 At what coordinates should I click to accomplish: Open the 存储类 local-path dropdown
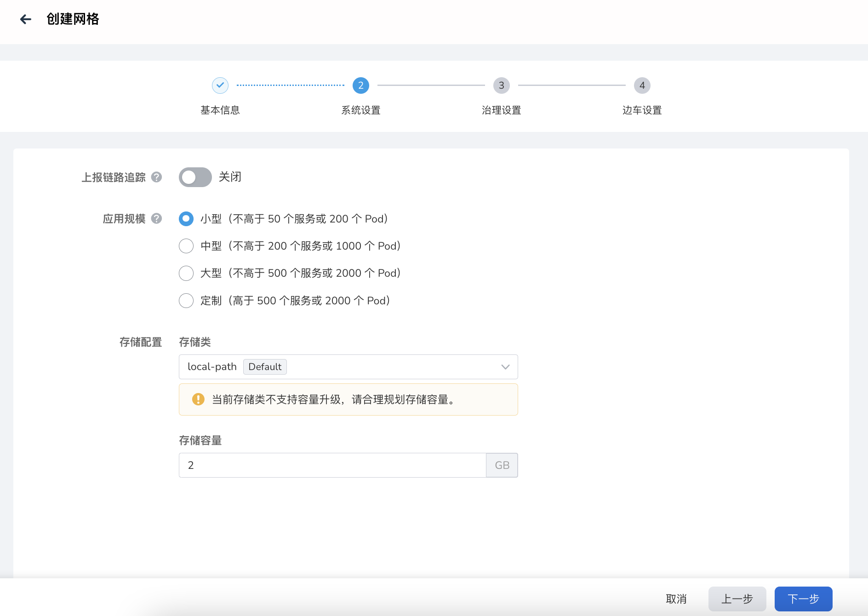348,367
